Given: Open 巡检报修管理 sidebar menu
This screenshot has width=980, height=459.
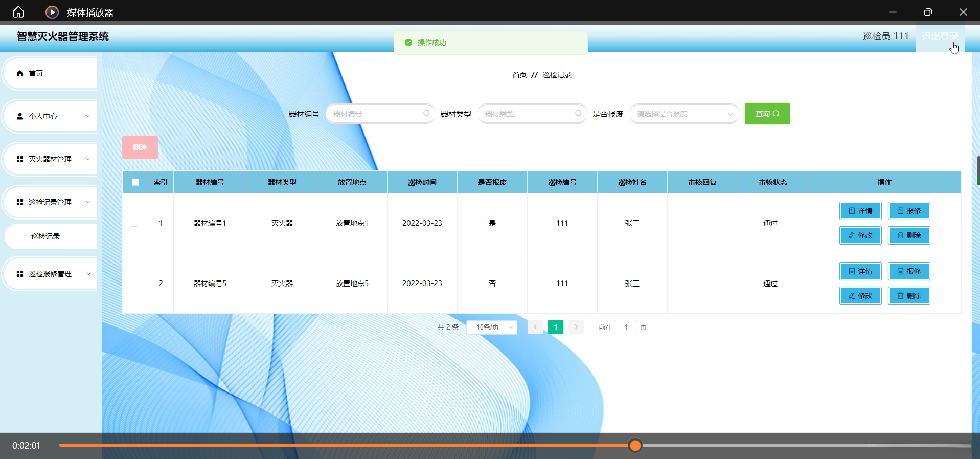Looking at the screenshot, I should 50,274.
